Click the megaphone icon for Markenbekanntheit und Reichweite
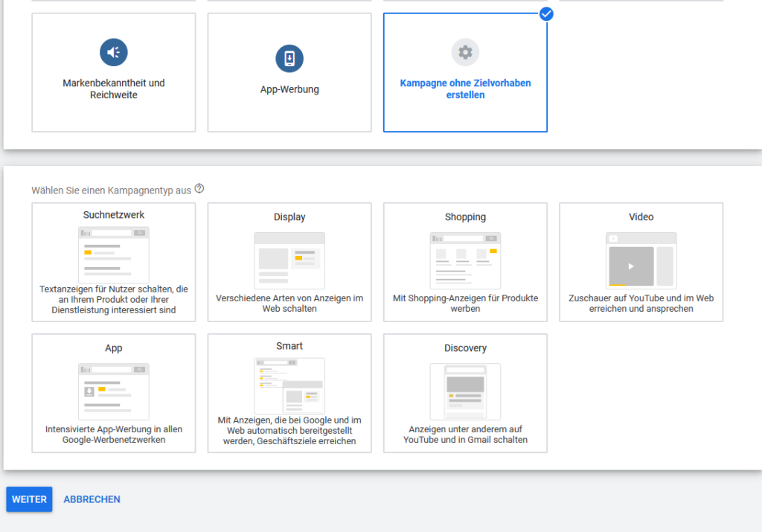The width and height of the screenshot is (762, 532). pos(114,52)
